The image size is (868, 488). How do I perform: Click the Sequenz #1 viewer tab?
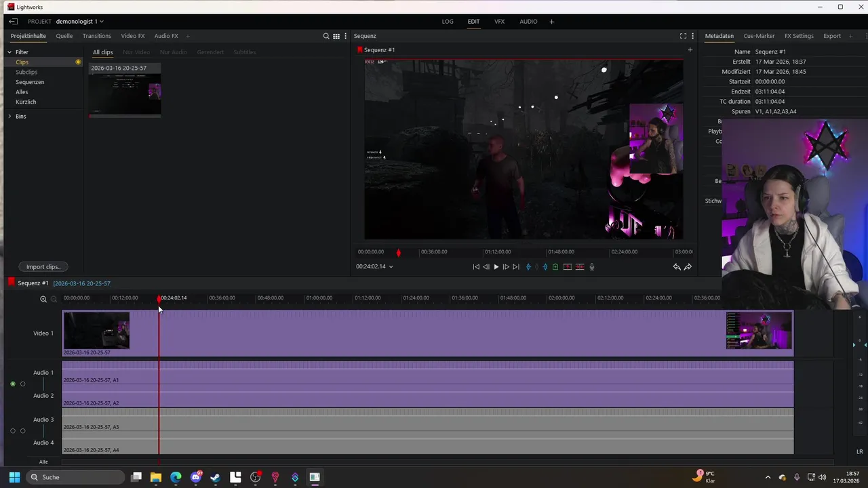(379, 49)
